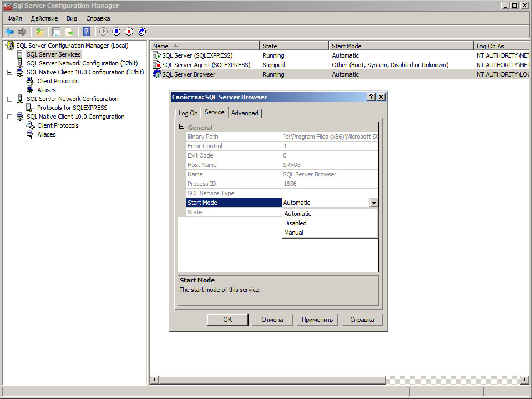532x399 pixels.
Task: Click the Back arrow in the toolbar
Action: coord(9,32)
